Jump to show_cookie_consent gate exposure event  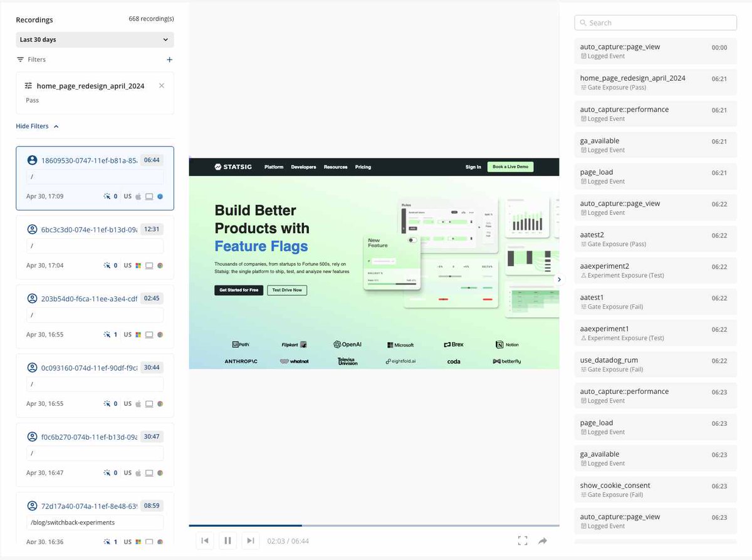pyautogui.click(x=655, y=489)
